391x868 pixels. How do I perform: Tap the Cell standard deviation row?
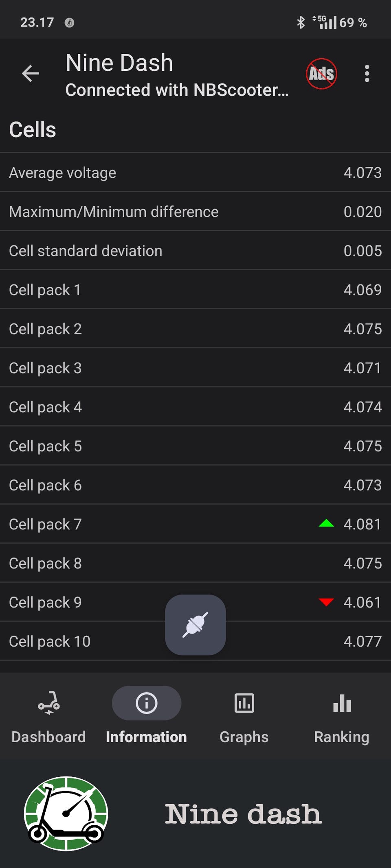pos(195,251)
